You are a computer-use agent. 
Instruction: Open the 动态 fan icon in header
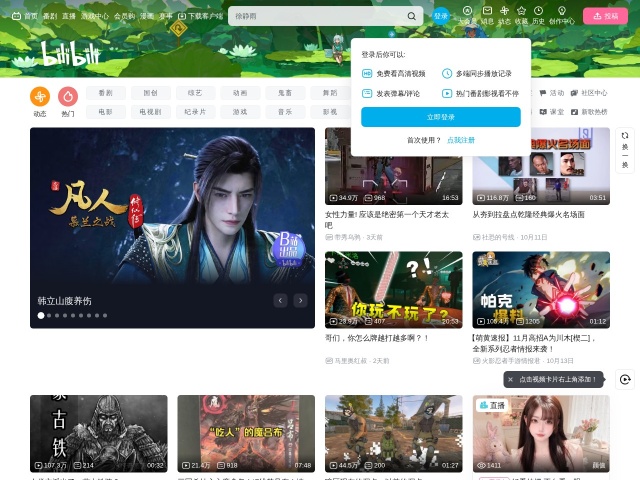(x=504, y=11)
